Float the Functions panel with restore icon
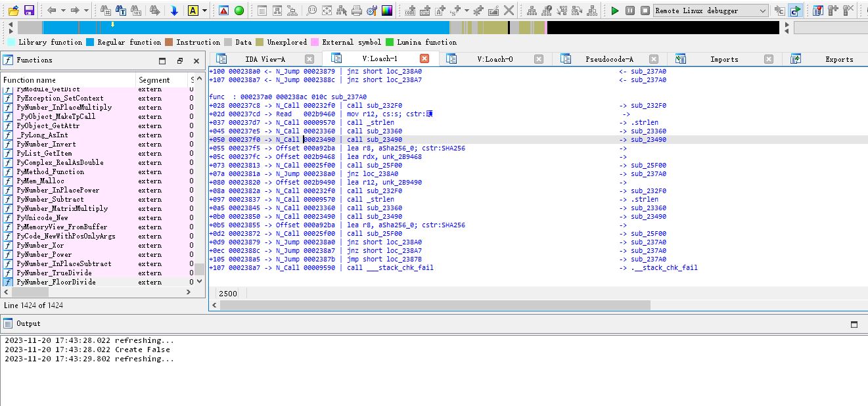This screenshot has width=868, height=406. [179, 60]
